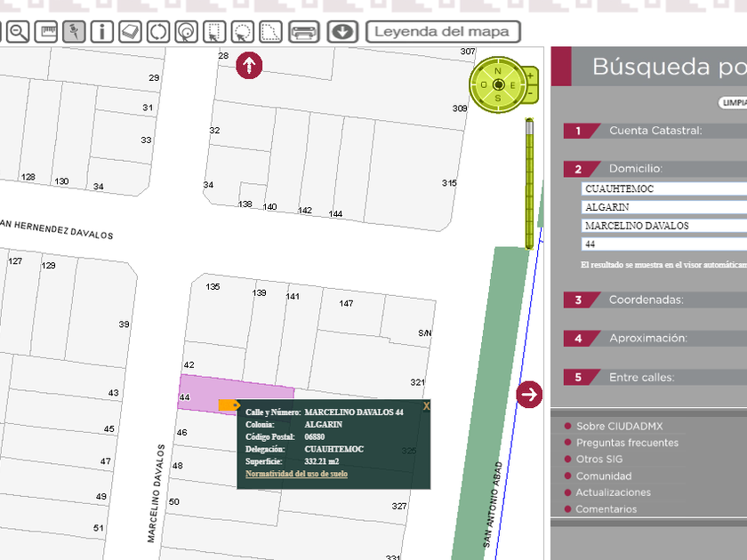The image size is (747, 560).
Task: Toggle the pushpin tool in toolbar
Action: click(x=74, y=33)
